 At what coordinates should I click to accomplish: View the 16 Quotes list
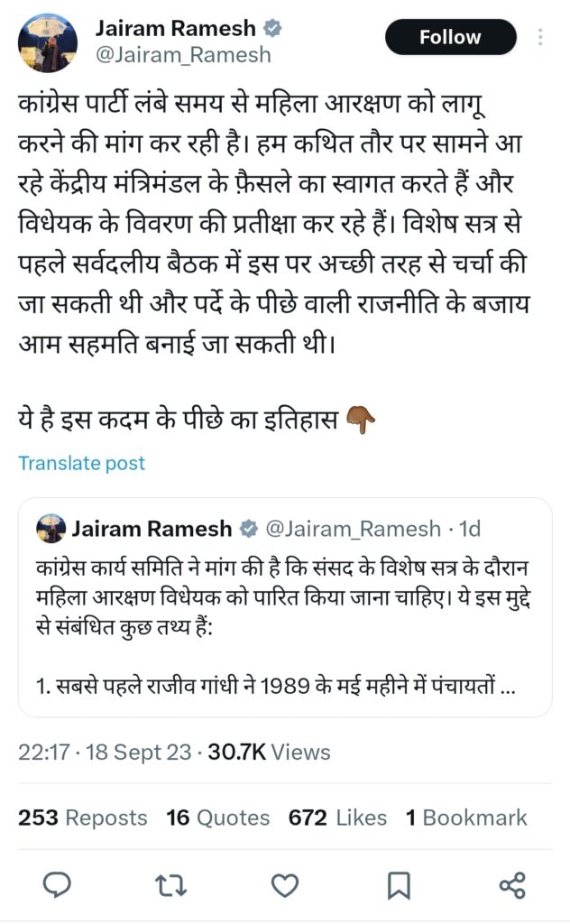click(x=217, y=818)
